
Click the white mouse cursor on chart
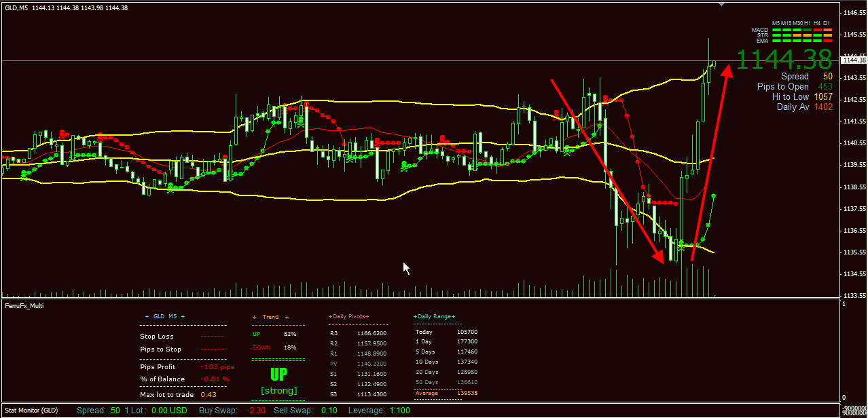coord(406,268)
